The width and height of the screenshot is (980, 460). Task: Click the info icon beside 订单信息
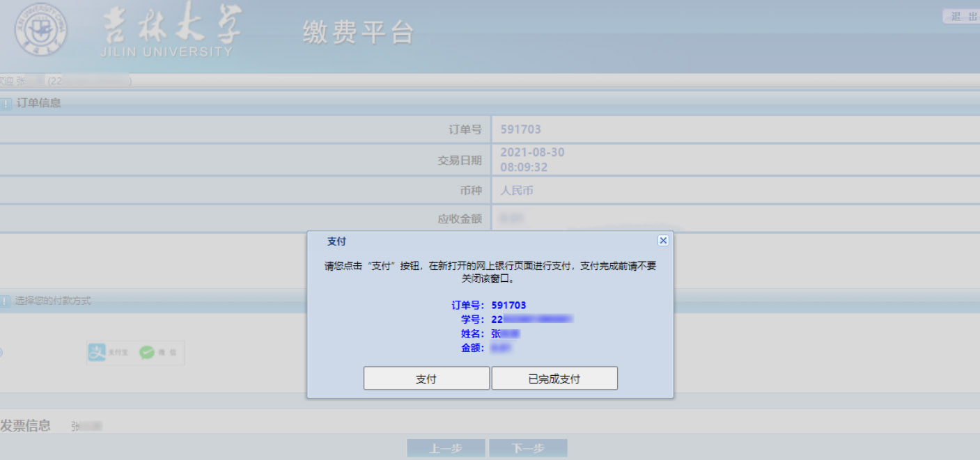(6, 104)
